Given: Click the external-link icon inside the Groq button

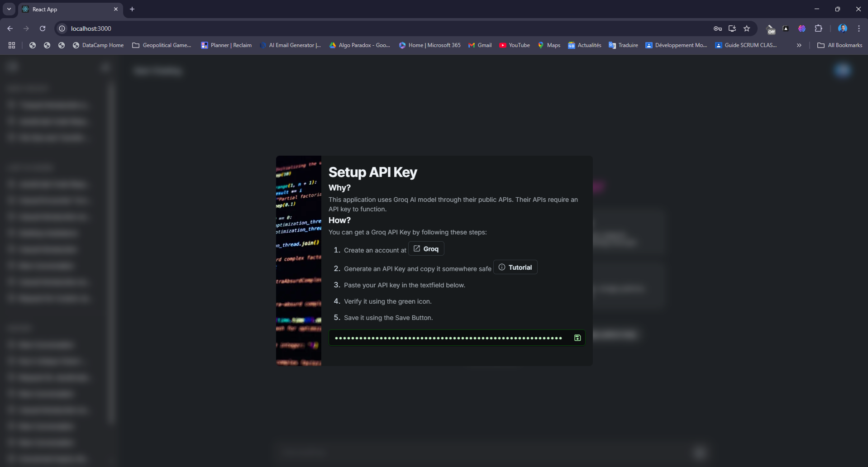Looking at the screenshot, I should tap(416, 248).
